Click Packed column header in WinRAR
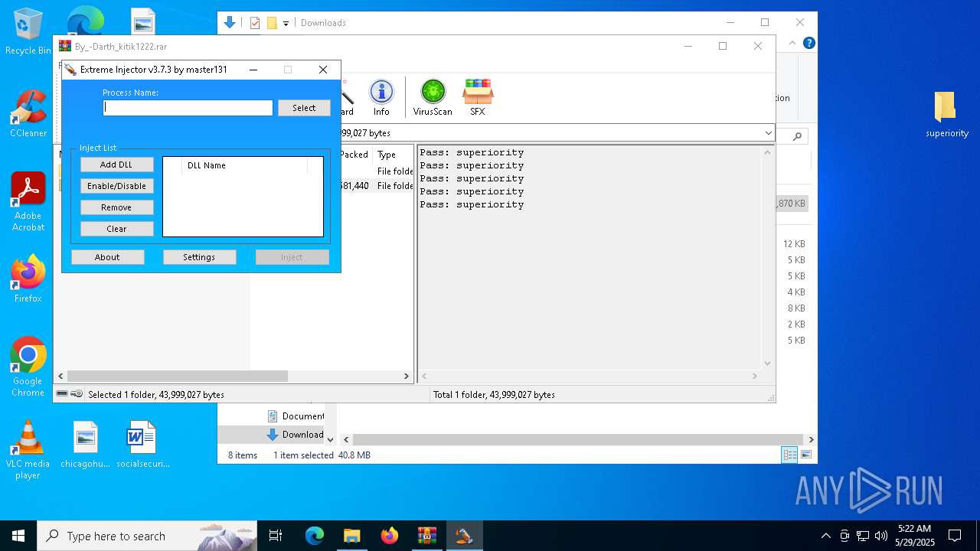The height and width of the screenshot is (551, 980). click(x=356, y=155)
